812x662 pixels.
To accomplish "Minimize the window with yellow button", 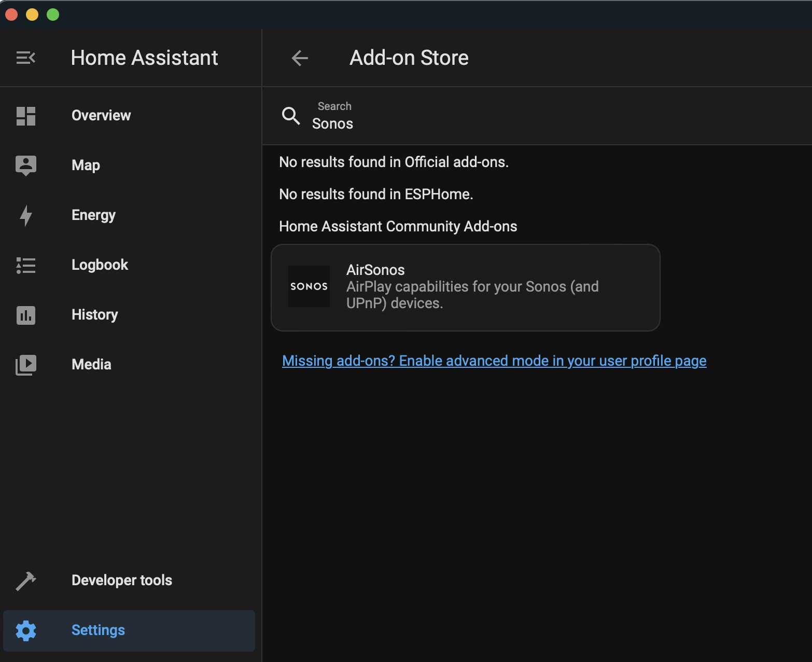I will click(32, 15).
